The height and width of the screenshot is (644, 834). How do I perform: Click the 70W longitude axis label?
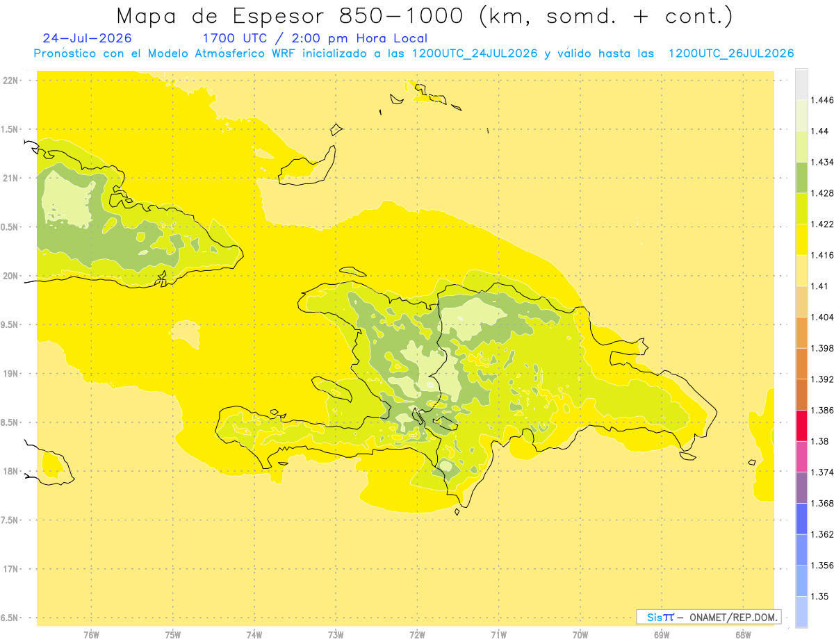tap(580, 634)
